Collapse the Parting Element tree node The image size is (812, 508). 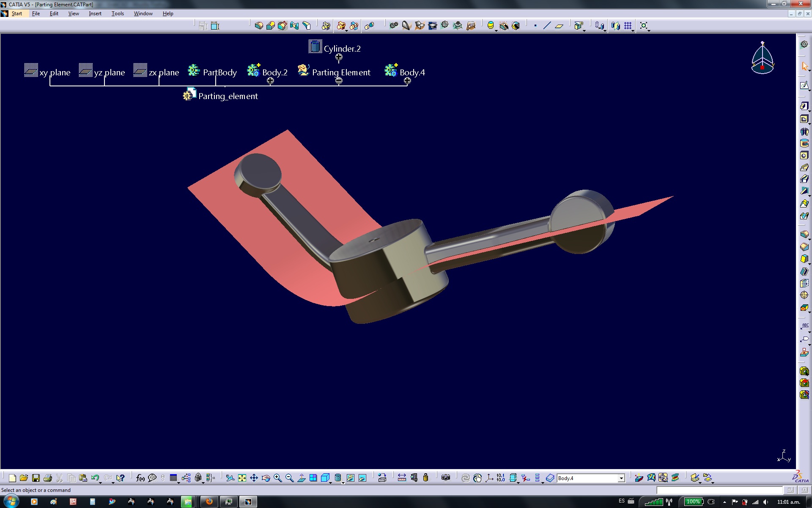point(339,81)
